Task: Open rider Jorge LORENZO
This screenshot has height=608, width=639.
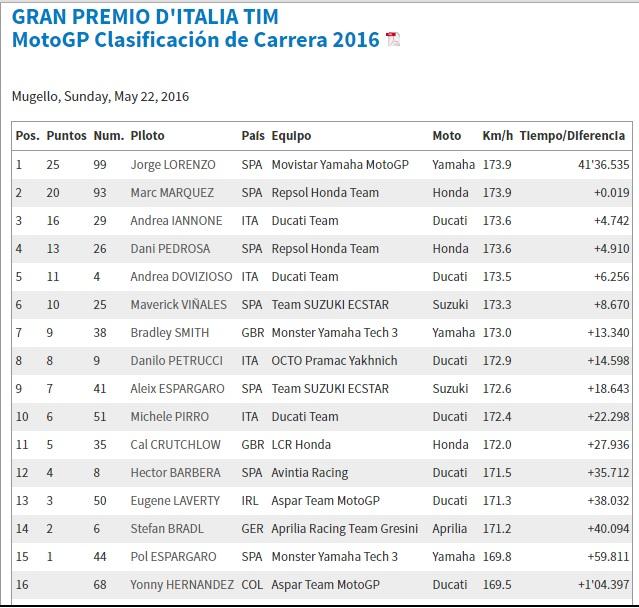Action: tap(171, 164)
